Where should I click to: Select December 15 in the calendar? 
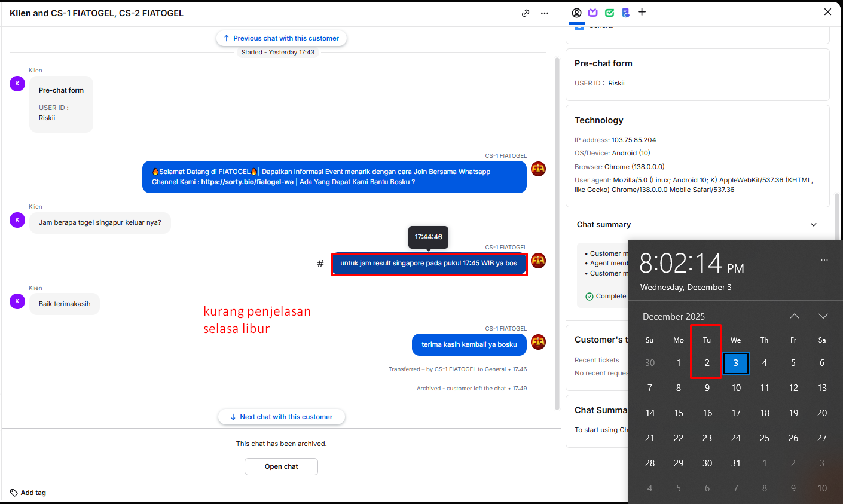[x=679, y=413]
